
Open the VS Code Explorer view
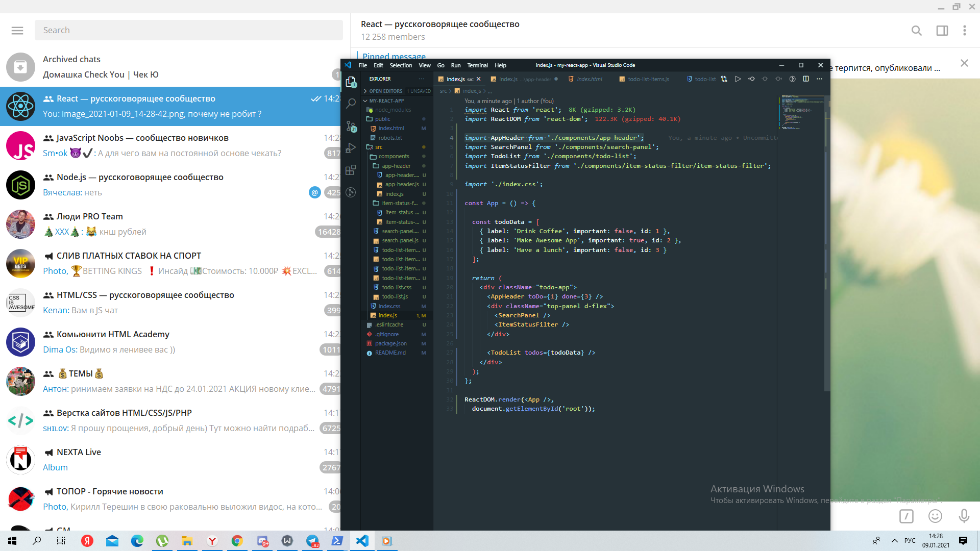[x=351, y=82]
